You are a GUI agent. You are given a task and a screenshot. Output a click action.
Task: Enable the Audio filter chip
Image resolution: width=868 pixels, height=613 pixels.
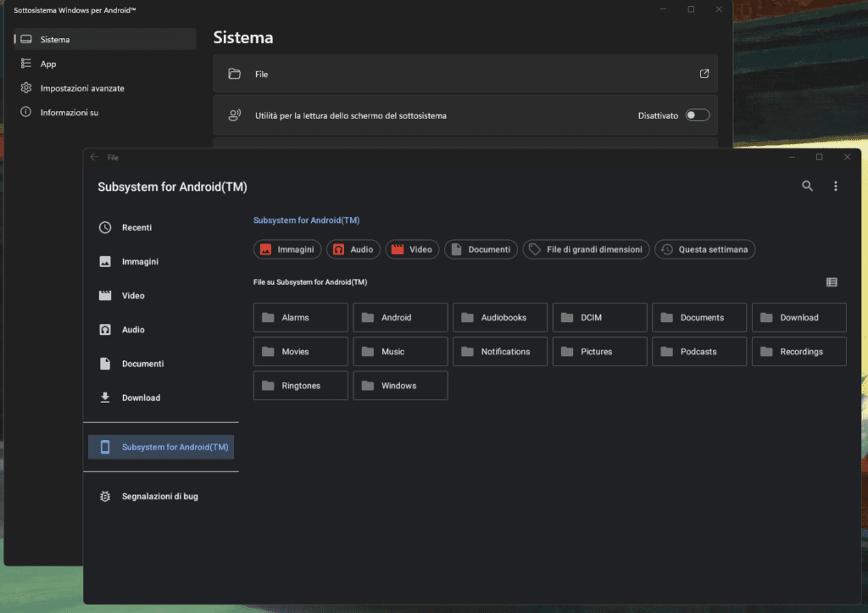(353, 249)
